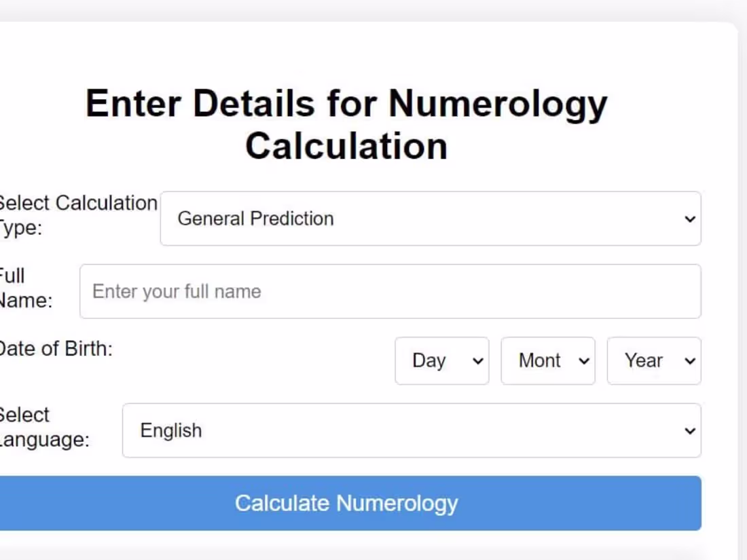Open the language selection dropdown
The image size is (747, 560).
pos(412,430)
